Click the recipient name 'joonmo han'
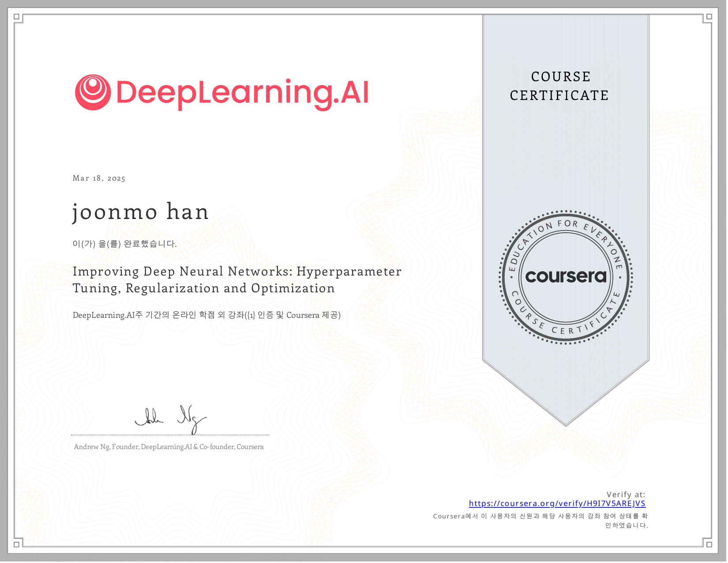 140,212
